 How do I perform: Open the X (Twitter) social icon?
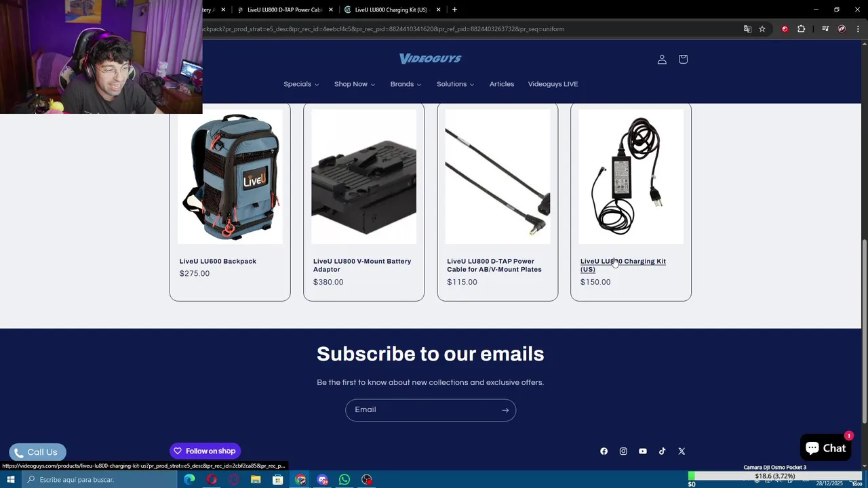click(682, 451)
